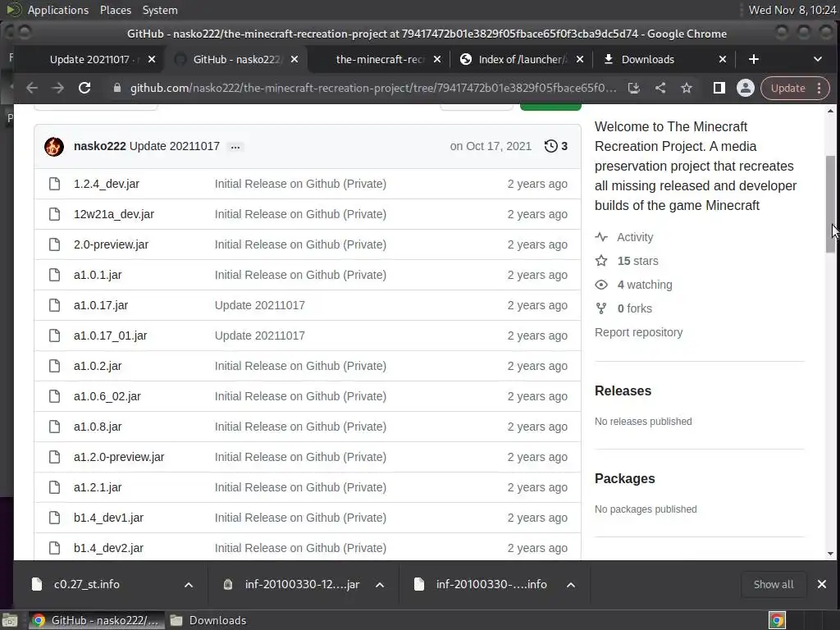
Task: Click the site lock icon in address bar
Action: click(x=117, y=88)
